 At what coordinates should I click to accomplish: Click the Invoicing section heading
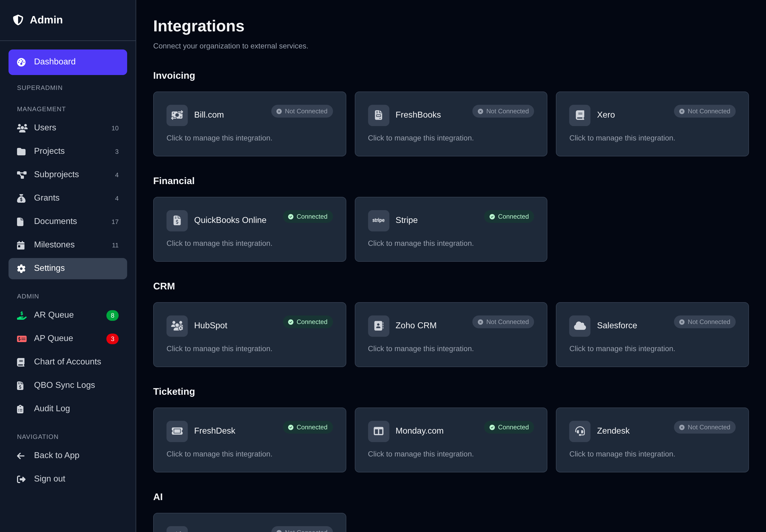point(174,76)
